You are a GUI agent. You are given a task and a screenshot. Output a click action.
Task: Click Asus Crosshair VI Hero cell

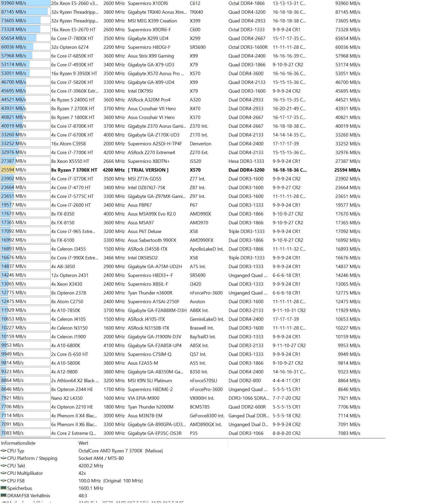click(151, 117)
